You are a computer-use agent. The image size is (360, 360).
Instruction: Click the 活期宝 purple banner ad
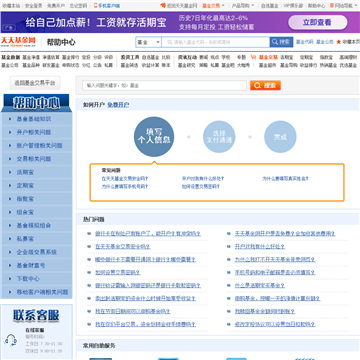(x=180, y=22)
